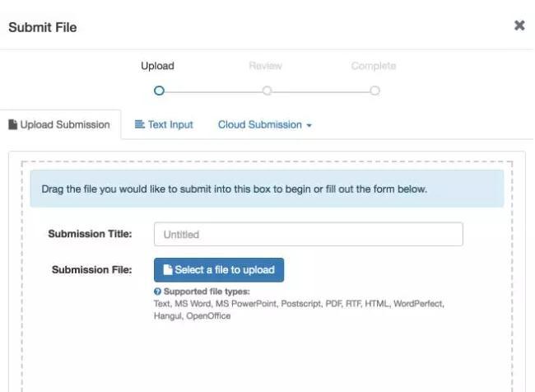Viewport: 535px width, 392px height.
Task: Open the Upload Submission tab
Action: [x=60, y=124]
